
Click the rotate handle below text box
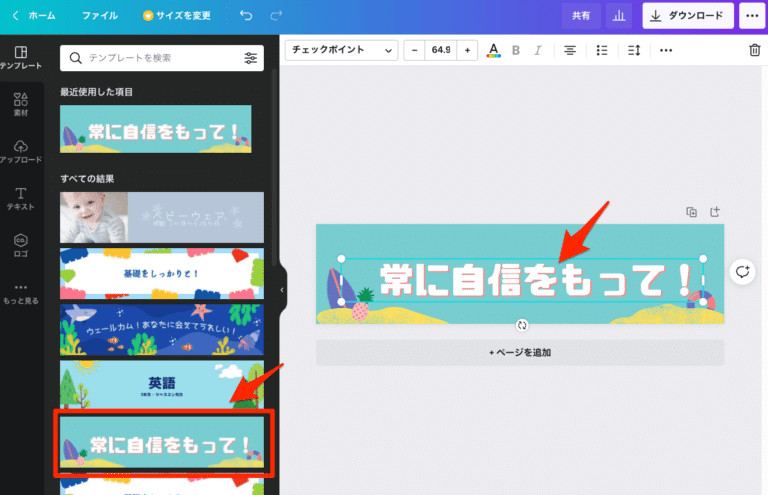pyautogui.click(x=522, y=325)
